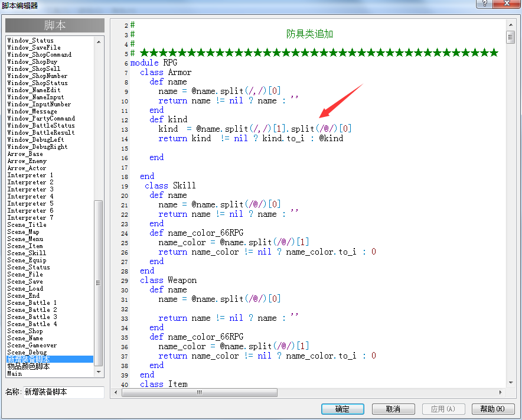Click the code editor horizontal scroll right arrow
The width and height of the screenshot is (522, 420).
[500, 392]
